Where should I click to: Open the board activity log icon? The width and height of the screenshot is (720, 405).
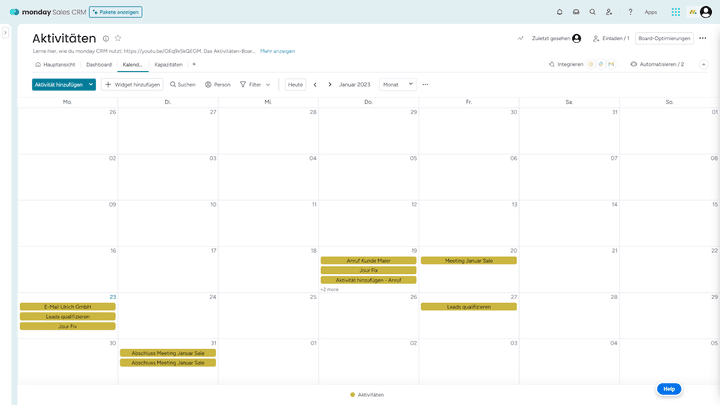[520, 38]
